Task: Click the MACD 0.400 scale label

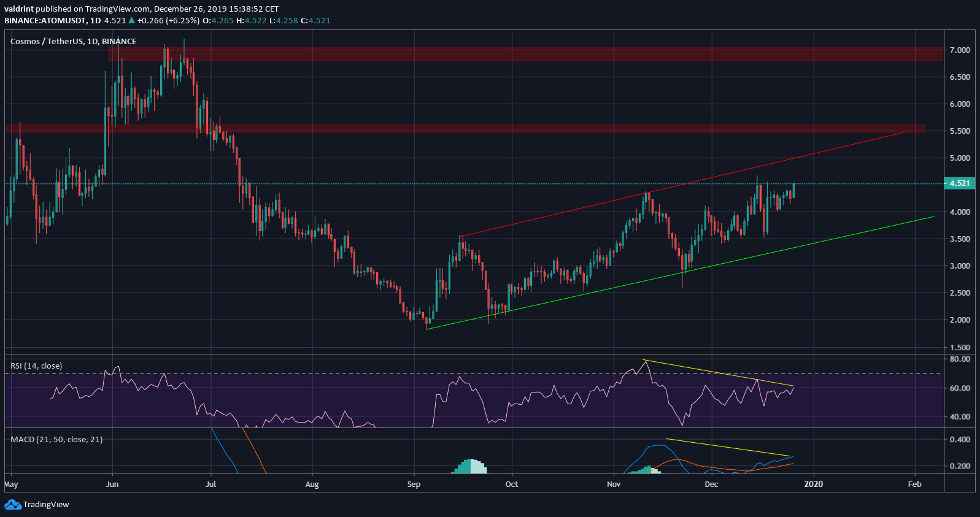Action: tap(960, 439)
